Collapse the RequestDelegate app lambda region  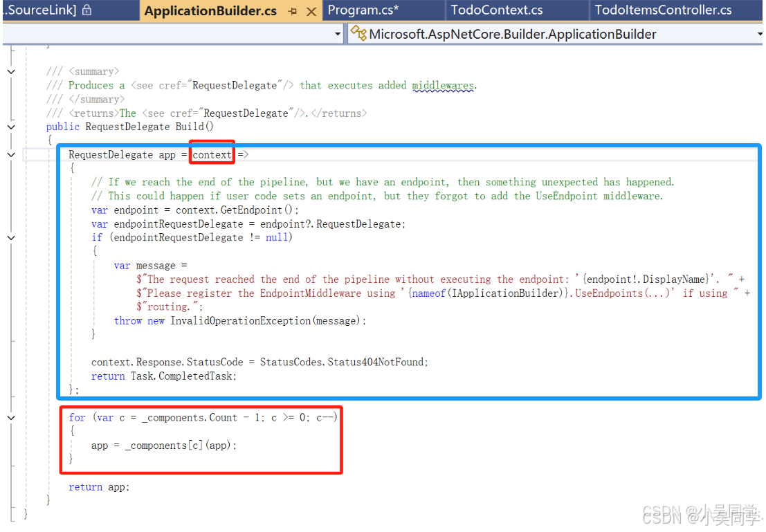11,154
